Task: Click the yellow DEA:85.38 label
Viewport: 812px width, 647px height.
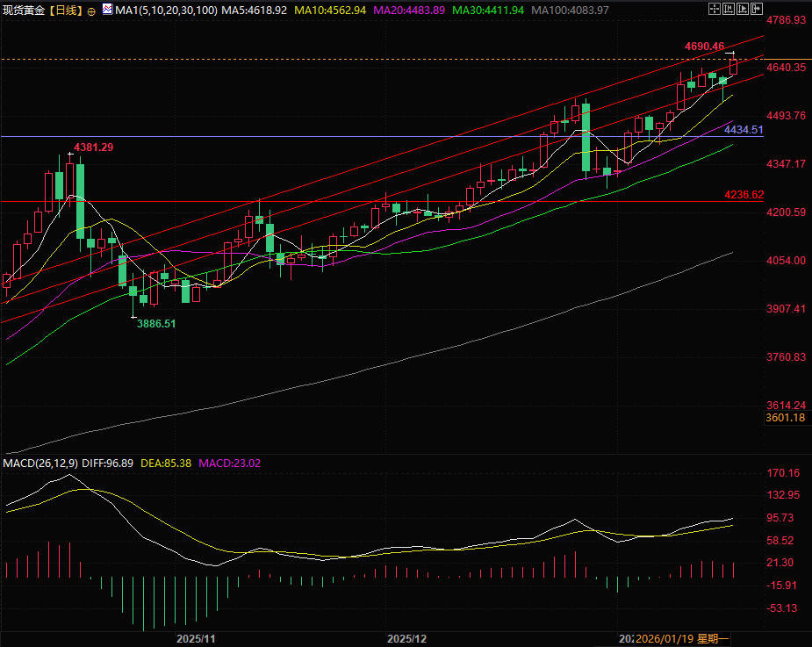Action: click(166, 463)
